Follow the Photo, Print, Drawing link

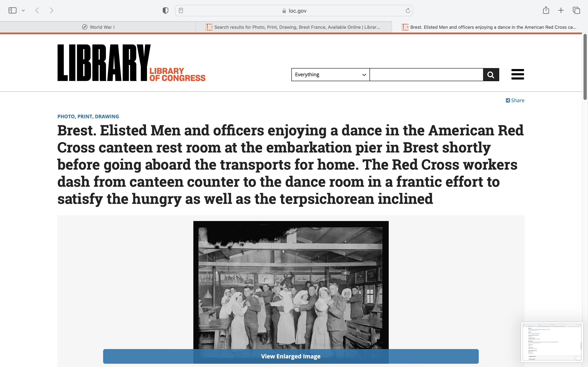click(88, 116)
